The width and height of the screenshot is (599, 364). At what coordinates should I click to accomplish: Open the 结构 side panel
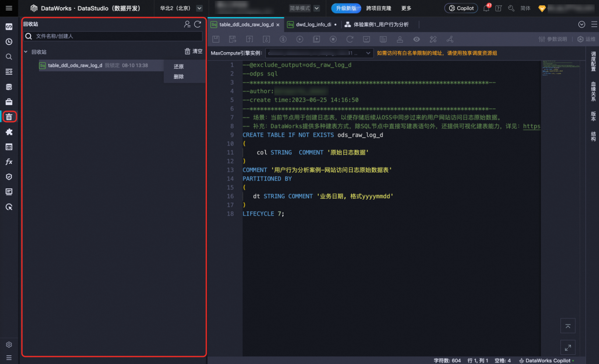point(593,137)
